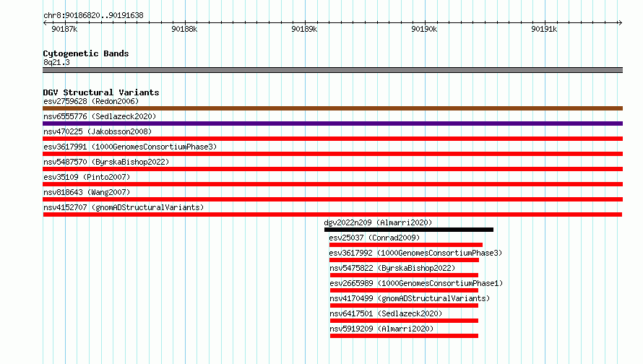Select the black dgv2022n209 variant bar
Viewport: 643px width, 364px height.
(x=409, y=230)
